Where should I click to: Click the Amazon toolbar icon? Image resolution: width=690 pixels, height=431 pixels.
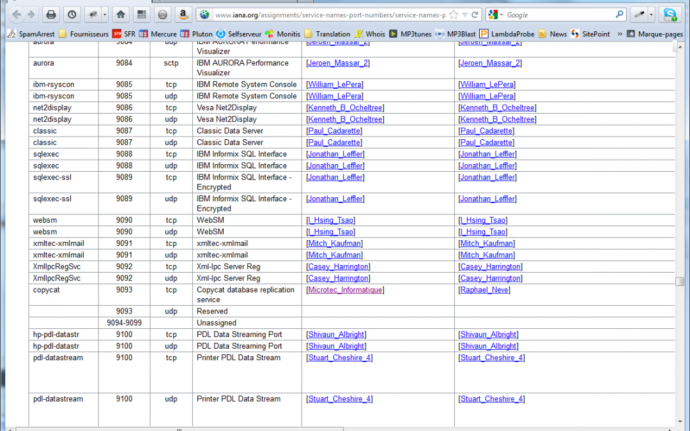click(184, 15)
